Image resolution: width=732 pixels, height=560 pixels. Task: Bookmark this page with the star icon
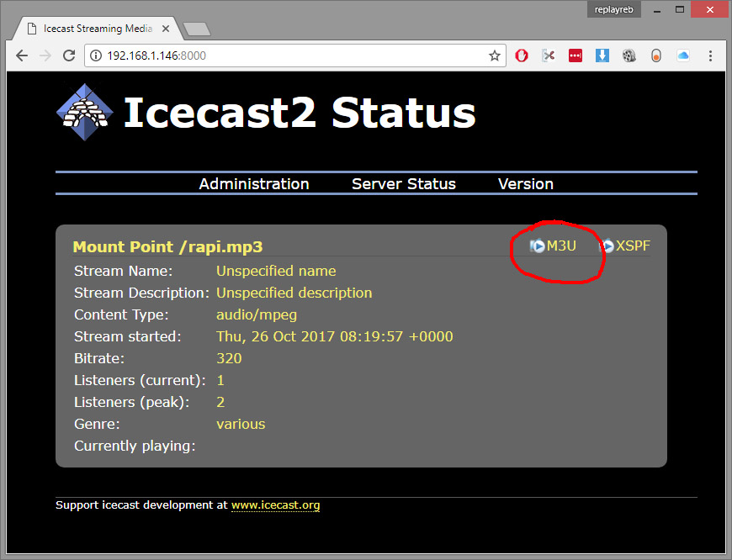click(x=495, y=56)
